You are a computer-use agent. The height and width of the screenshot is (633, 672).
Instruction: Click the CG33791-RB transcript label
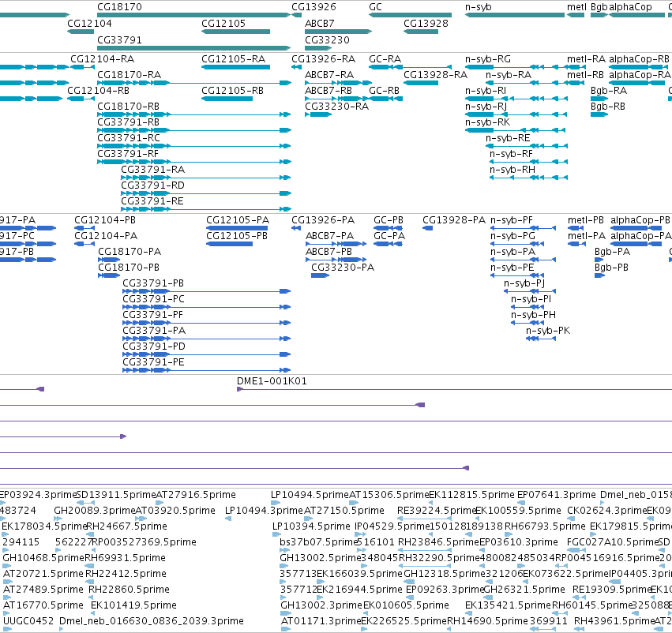[x=129, y=122]
